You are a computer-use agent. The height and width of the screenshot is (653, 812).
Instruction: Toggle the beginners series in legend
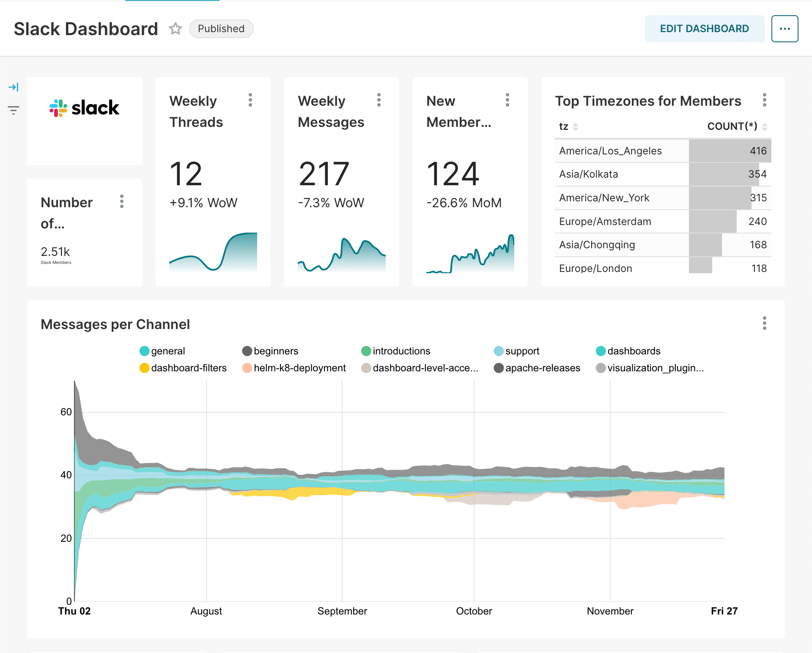275,351
